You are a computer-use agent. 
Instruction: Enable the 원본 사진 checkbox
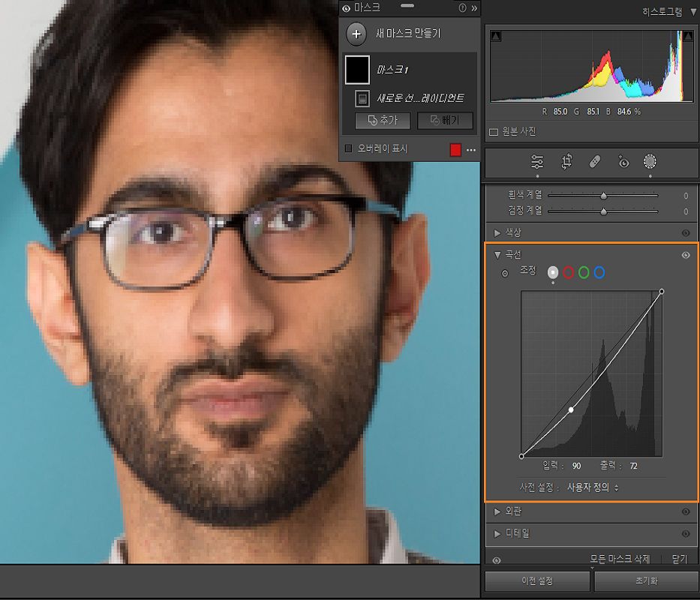pos(494,132)
